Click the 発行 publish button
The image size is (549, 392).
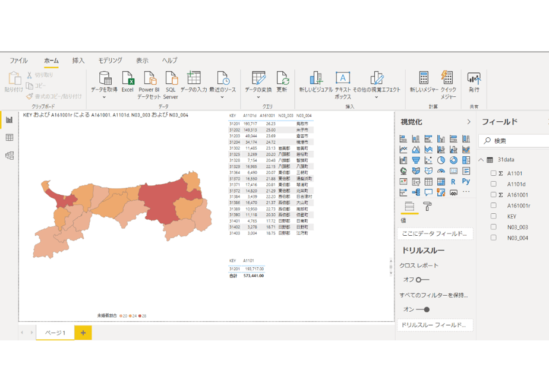[x=474, y=82]
